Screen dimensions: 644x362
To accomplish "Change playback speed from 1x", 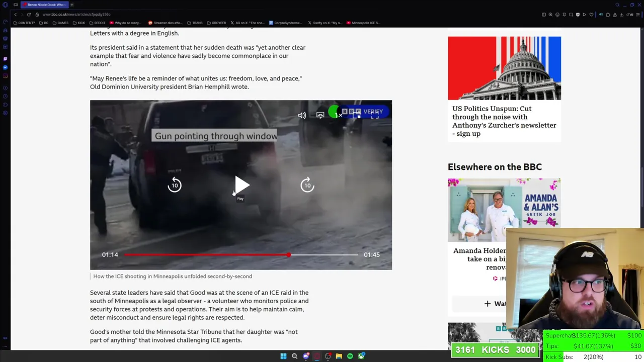I will tap(338, 115).
